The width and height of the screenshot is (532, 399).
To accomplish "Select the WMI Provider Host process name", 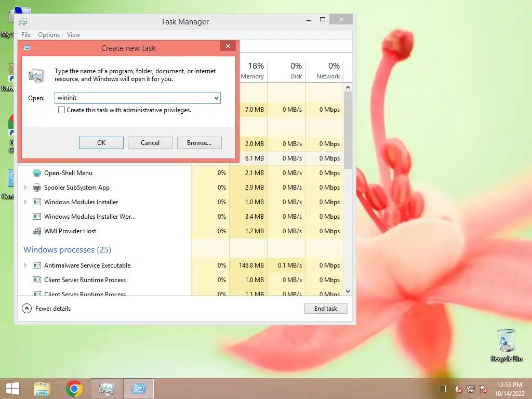I will pyautogui.click(x=70, y=231).
